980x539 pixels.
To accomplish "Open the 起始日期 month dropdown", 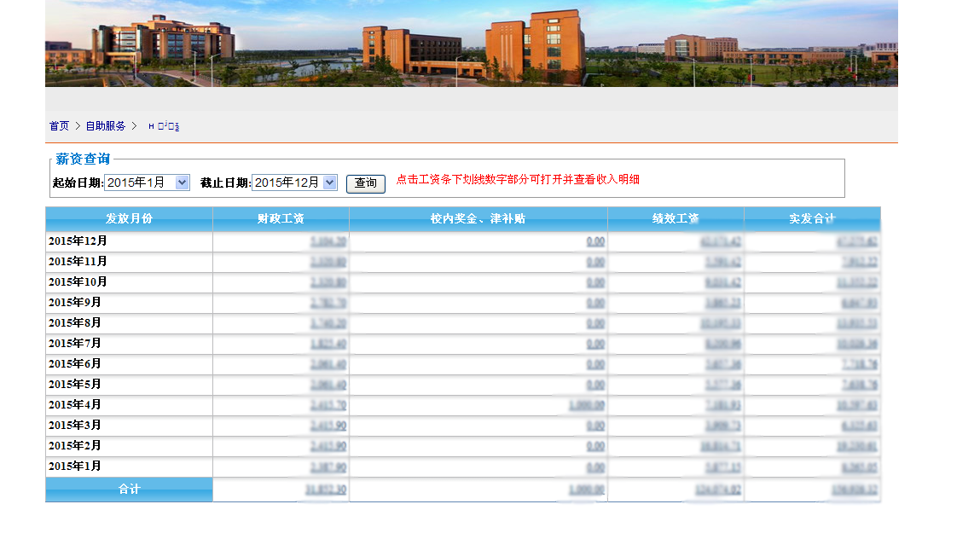I will coord(147,183).
